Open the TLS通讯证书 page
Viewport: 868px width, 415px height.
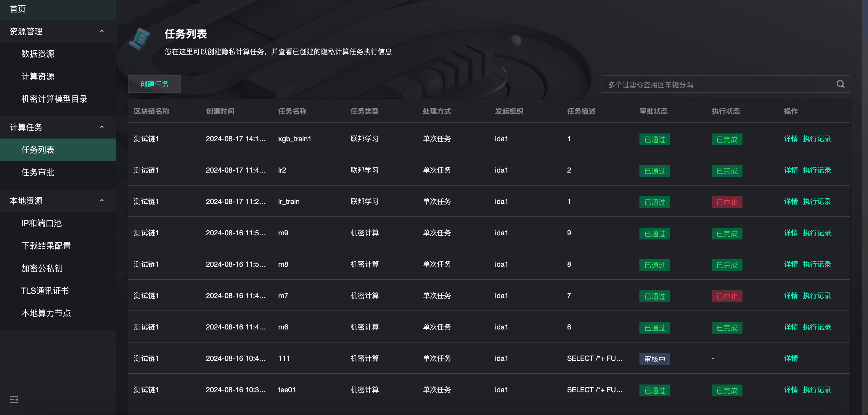[x=45, y=291]
